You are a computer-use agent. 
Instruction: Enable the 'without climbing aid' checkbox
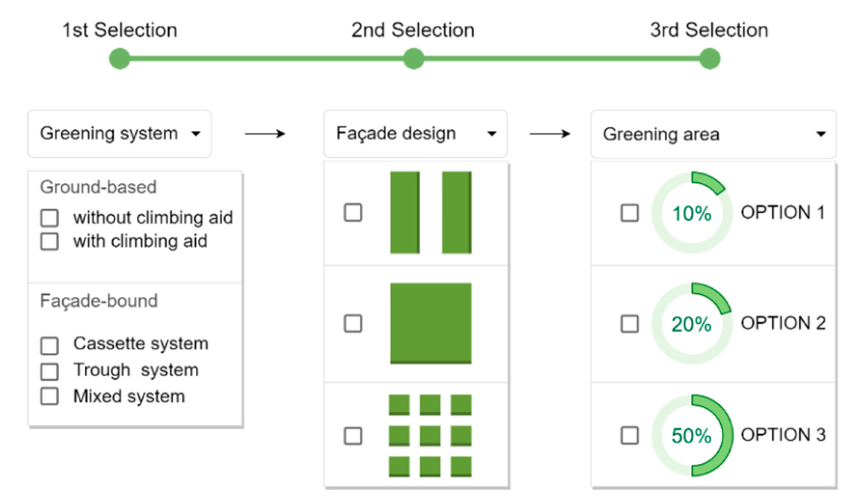50,218
